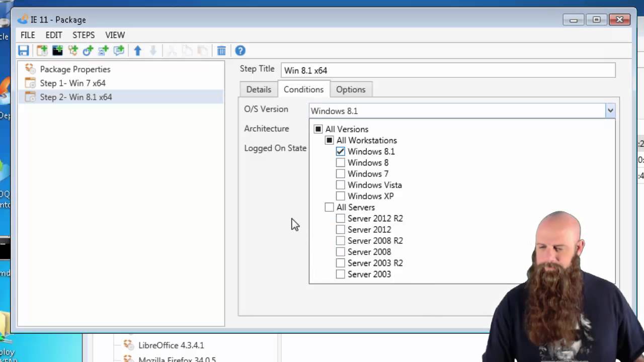Check the Server 2003 R2 checkbox
The width and height of the screenshot is (644, 362).
(340, 263)
